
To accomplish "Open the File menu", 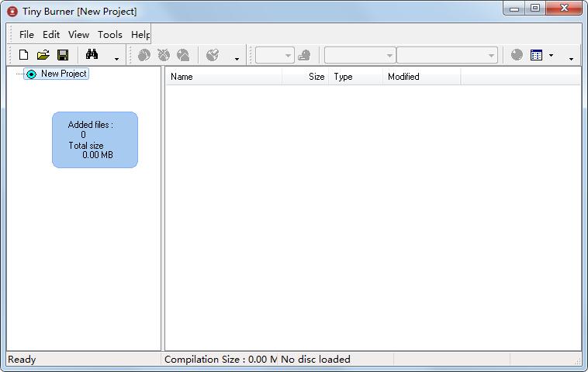I will pyautogui.click(x=26, y=34).
